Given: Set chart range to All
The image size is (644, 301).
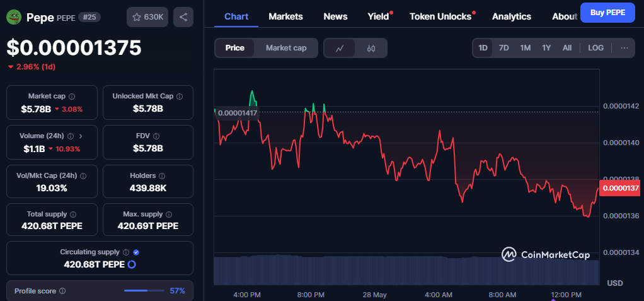Looking at the screenshot, I should coord(566,48).
